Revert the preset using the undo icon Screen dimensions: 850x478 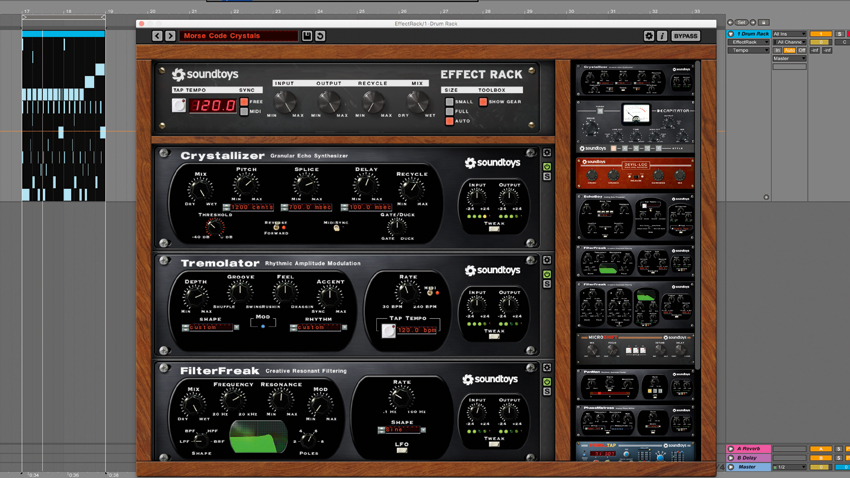(x=320, y=36)
